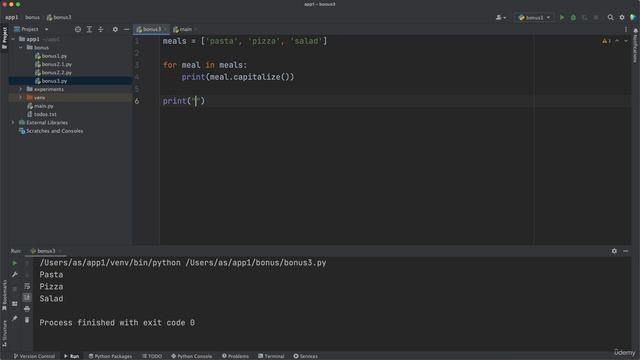Open bonus1.py in project tree
Image resolution: width=640 pixels, height=360 pixels.
pos(51,56)
